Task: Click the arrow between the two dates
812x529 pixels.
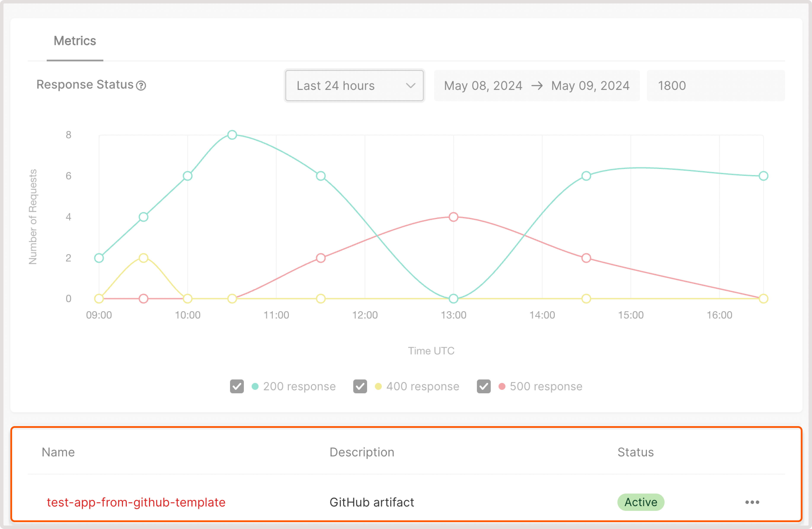Action: [x=538, y=86]
